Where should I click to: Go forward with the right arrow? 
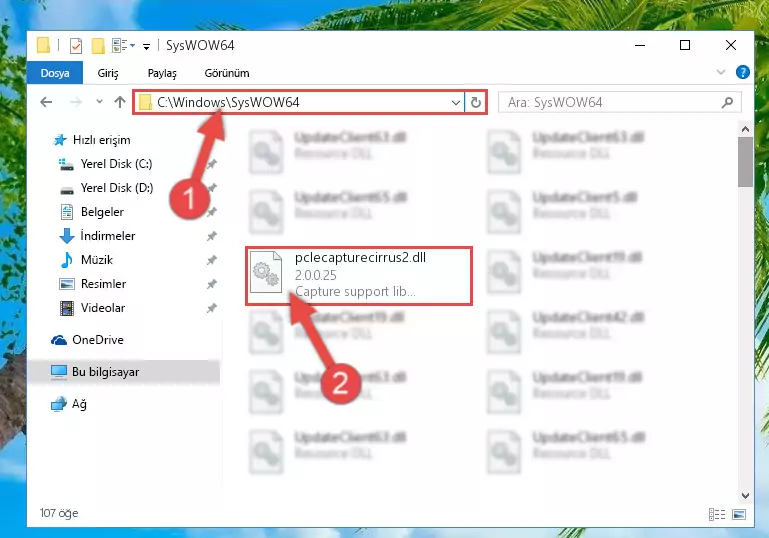pyautogui.click(x=76, y=102)
